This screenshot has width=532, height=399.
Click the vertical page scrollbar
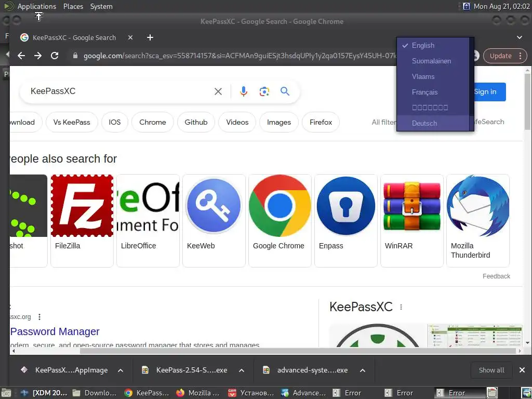pos(527,102)
